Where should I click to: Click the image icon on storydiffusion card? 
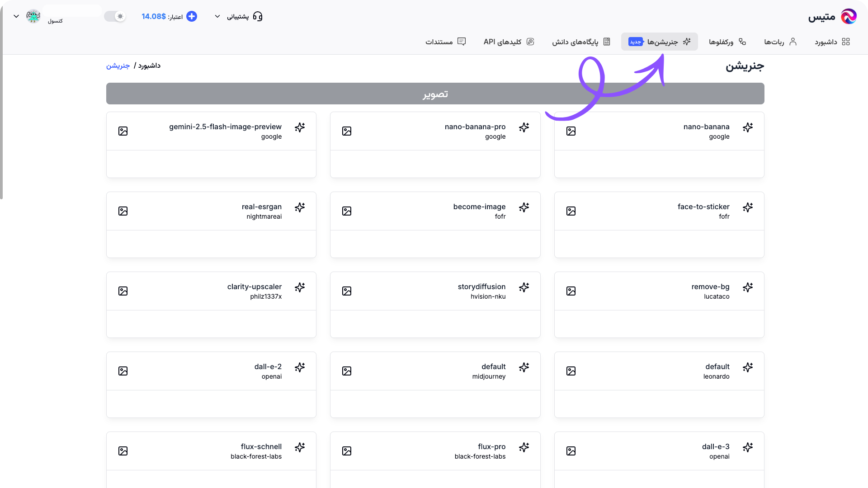pos(347,291)
